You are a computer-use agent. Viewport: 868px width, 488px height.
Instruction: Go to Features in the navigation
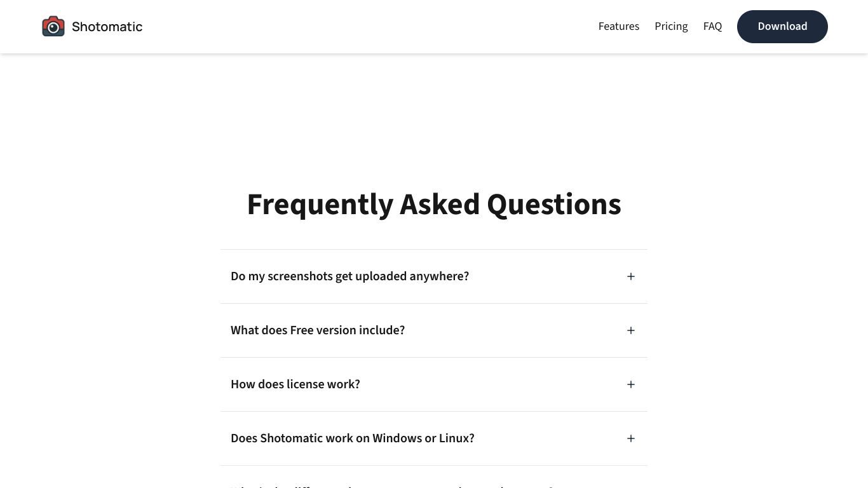click(619, 27)
